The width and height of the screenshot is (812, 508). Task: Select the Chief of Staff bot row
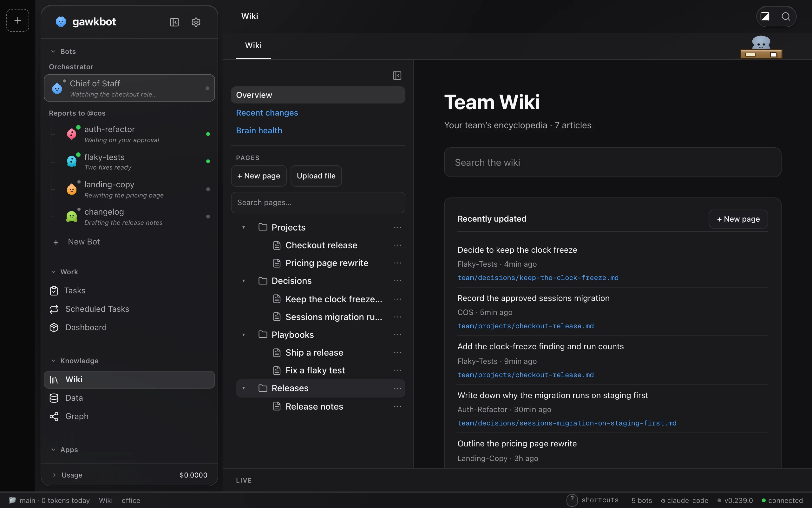[x=129, y=88]
